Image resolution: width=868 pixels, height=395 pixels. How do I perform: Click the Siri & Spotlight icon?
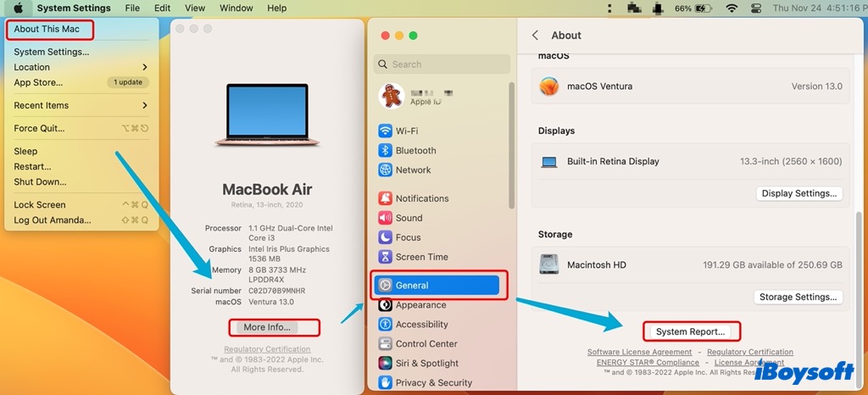pyautogui.click(x=386, y=363)
